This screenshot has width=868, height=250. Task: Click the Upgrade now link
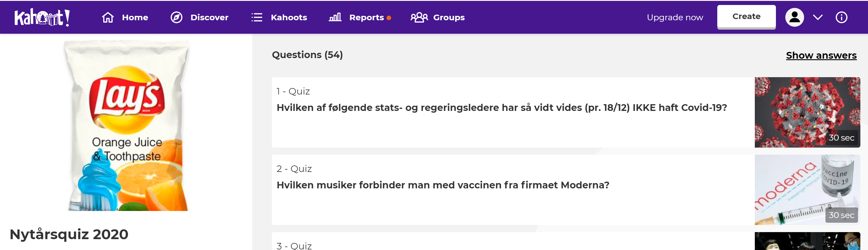(675, 17)
